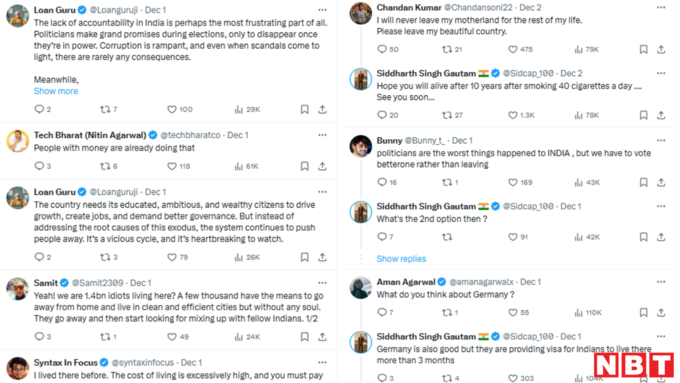The height and width of the screenshot is (383, 680).
Task: Open more options on Samit's tweet
Action: pos(322,283)
